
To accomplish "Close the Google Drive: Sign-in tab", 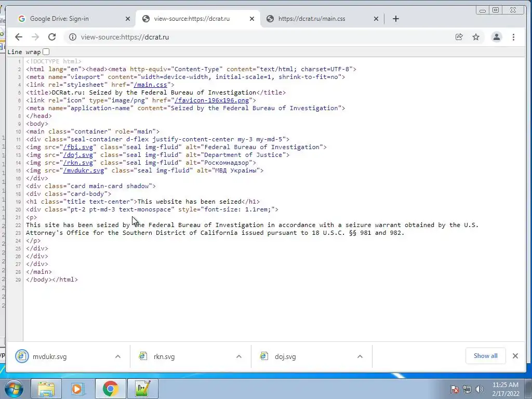I will point(128,19).
